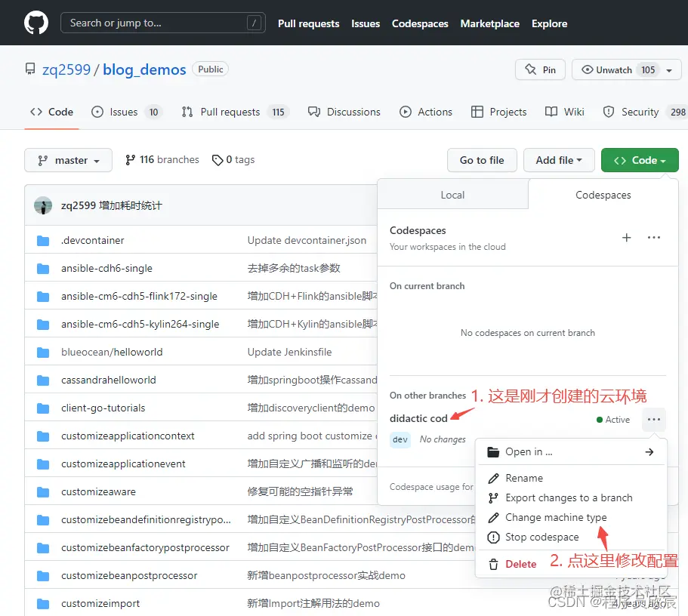Open the blueocean/helloworld folder
Screen dimensions: 688x616
(x=112, y=352)
